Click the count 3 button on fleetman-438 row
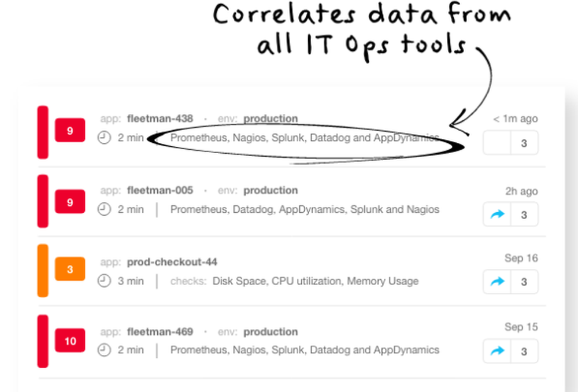578x392 pixels. pos(524,143)
